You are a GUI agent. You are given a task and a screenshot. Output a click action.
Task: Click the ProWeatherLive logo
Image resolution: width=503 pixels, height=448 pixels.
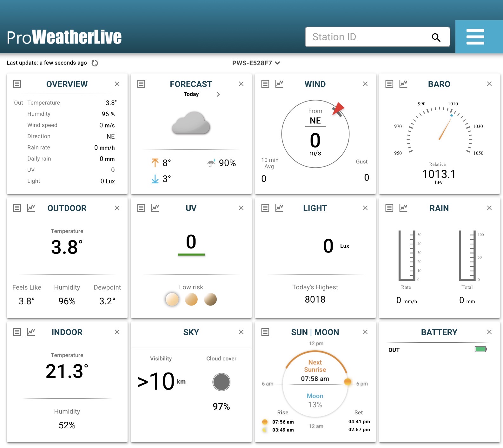64,37
